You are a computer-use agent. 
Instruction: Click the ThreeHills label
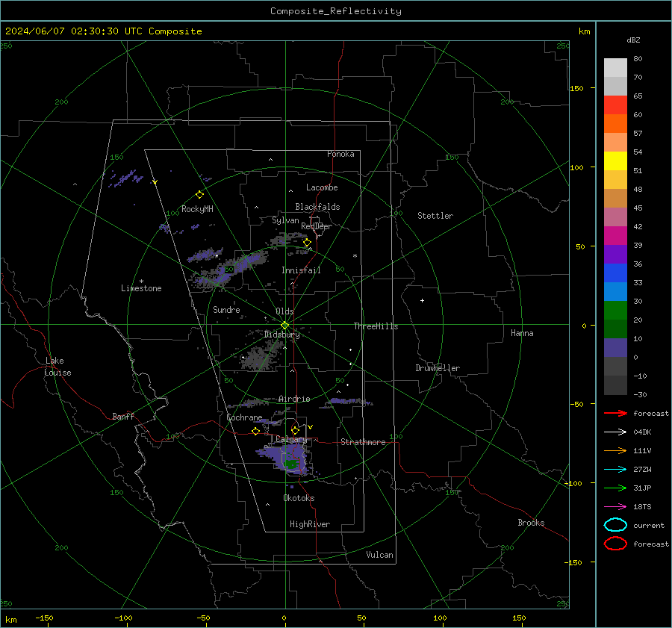tap(376, 326)
